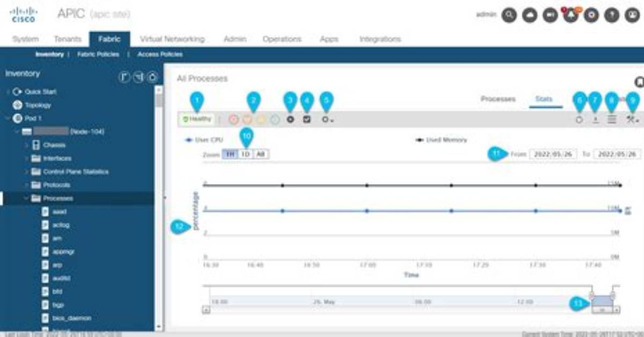Collapse the Processes folder
Viewport: 644px width, 337px height.
point(26,198)
